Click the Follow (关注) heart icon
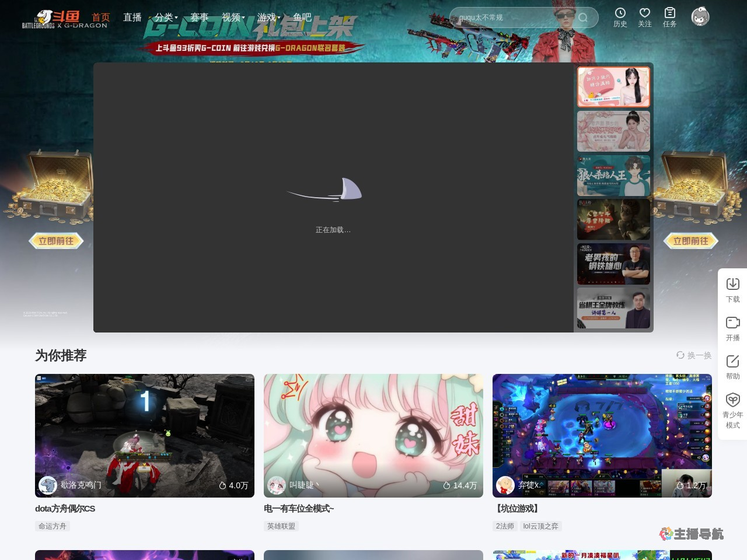The width and height of the screenshot is (747, 560). coord(644,13)
